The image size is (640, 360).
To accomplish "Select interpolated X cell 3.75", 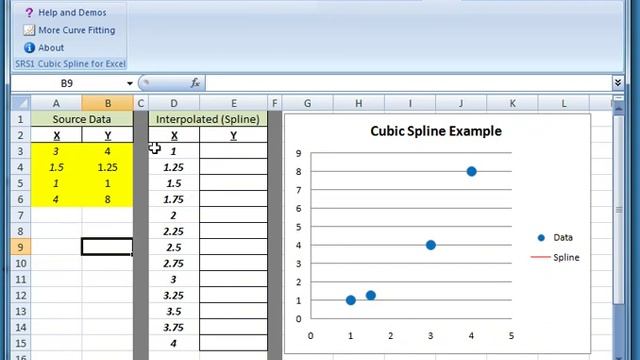I will [174, 327].
